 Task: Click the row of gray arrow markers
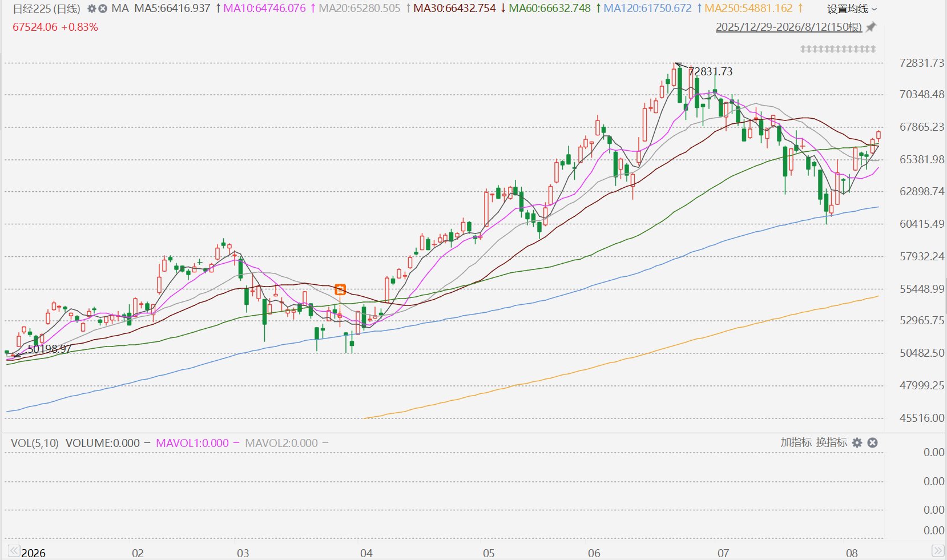click(x=838, y=49)
